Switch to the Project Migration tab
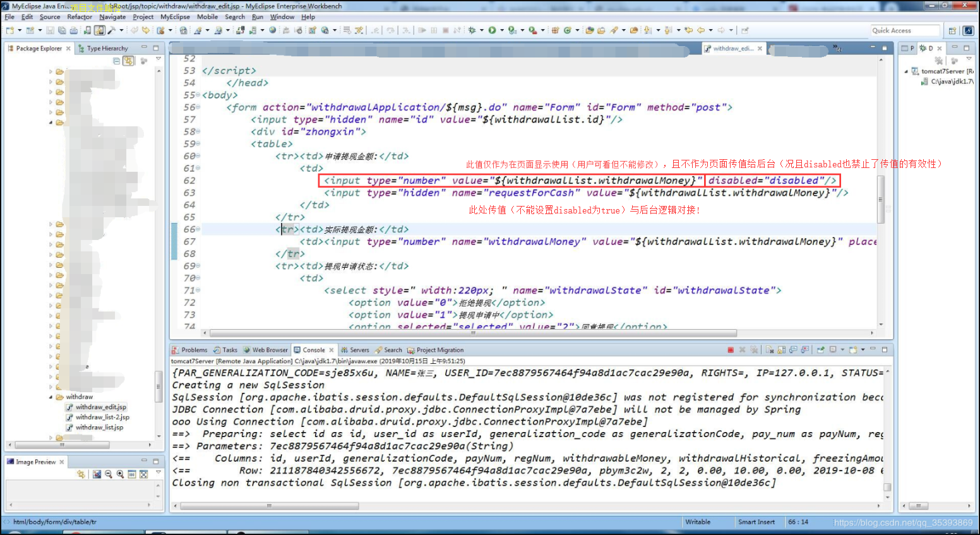 [436, 350]
